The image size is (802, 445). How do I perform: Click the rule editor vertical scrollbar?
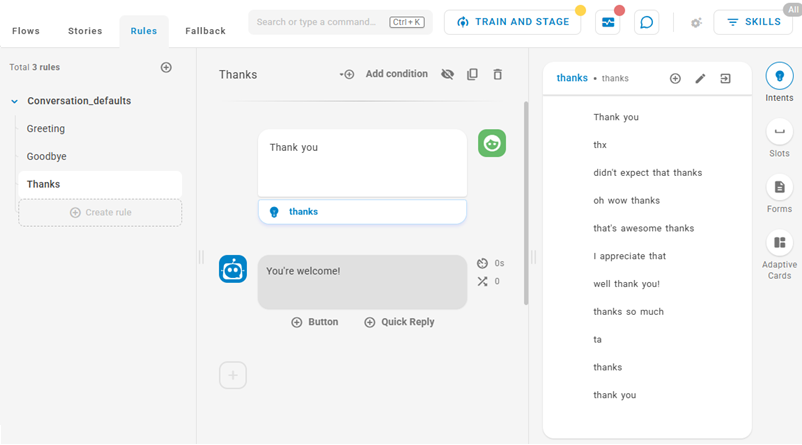click(x=526, y=203)
